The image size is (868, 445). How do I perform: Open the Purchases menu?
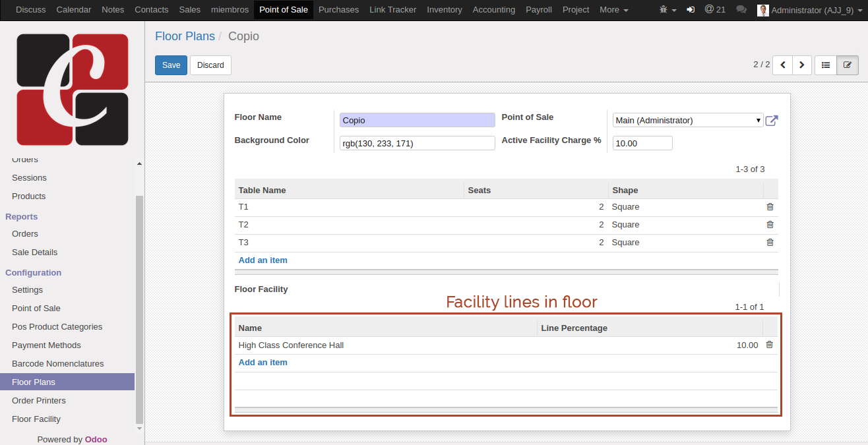pos(338,10)
